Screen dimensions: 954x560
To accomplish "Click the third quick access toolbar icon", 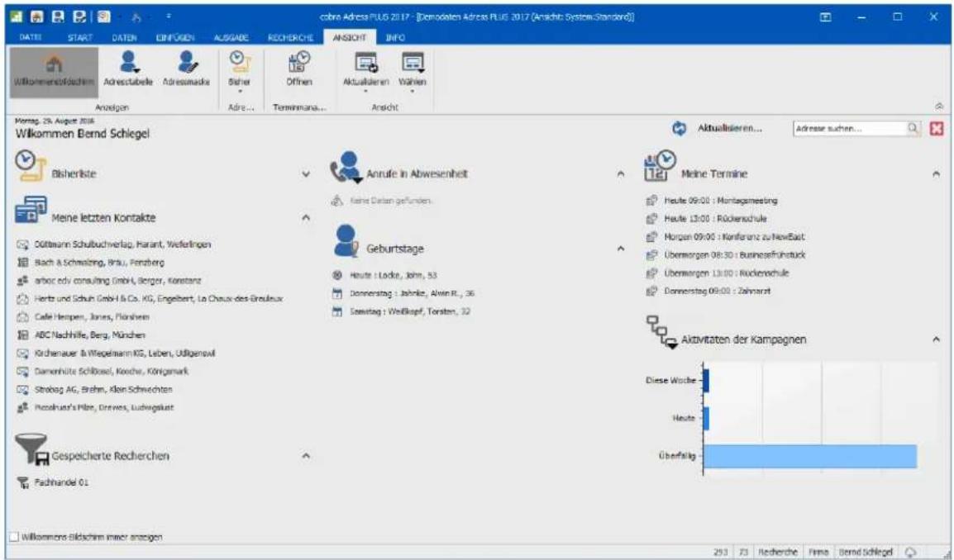I will (58, 17).
